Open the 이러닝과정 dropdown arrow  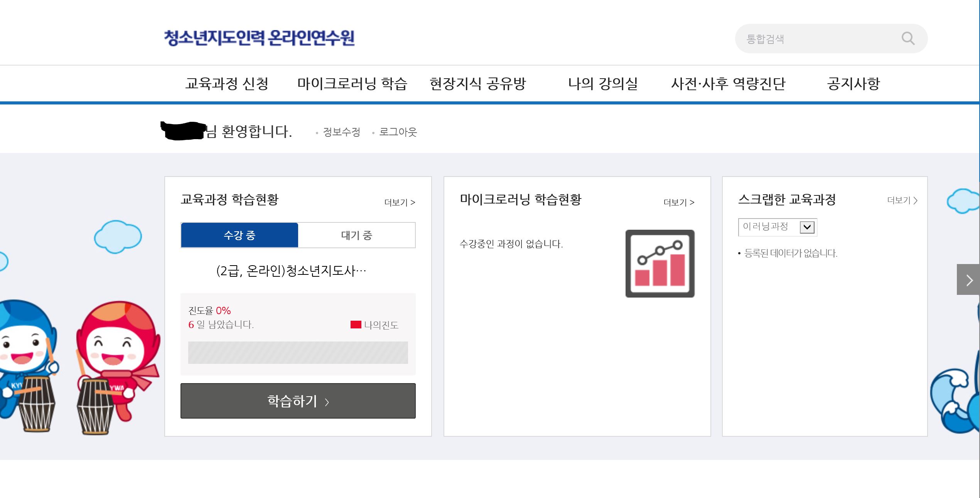807,227
